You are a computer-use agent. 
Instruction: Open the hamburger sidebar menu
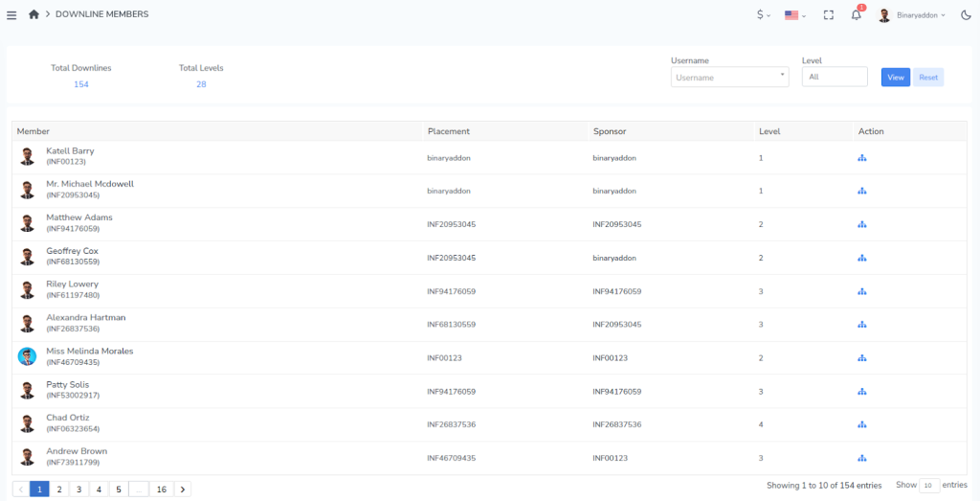[x=11, y=14]
